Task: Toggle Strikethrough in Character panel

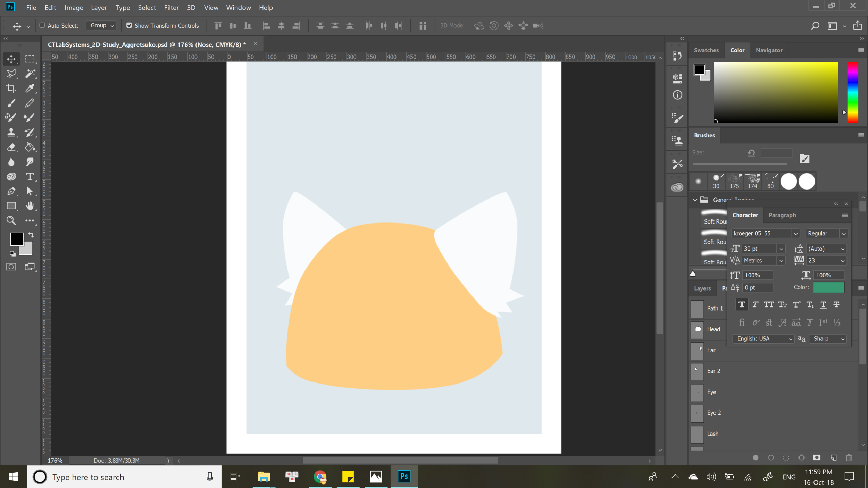Action: [x=836, y=304]
